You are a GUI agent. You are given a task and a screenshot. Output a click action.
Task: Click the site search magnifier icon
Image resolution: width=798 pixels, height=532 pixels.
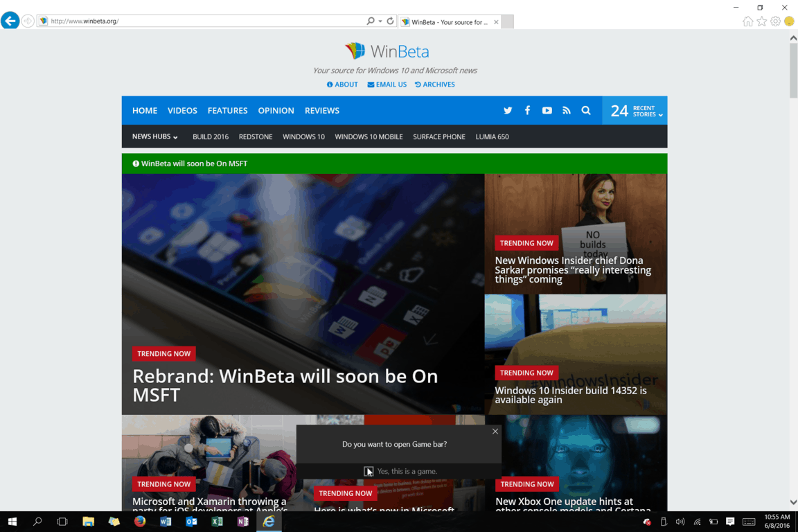(586, 110)
